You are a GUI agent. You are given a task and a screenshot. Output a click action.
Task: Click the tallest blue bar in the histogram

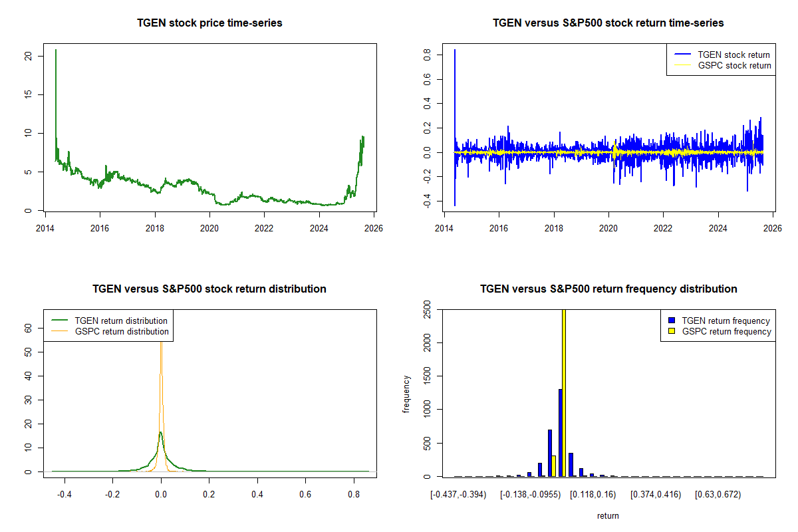tap(560, 432)
